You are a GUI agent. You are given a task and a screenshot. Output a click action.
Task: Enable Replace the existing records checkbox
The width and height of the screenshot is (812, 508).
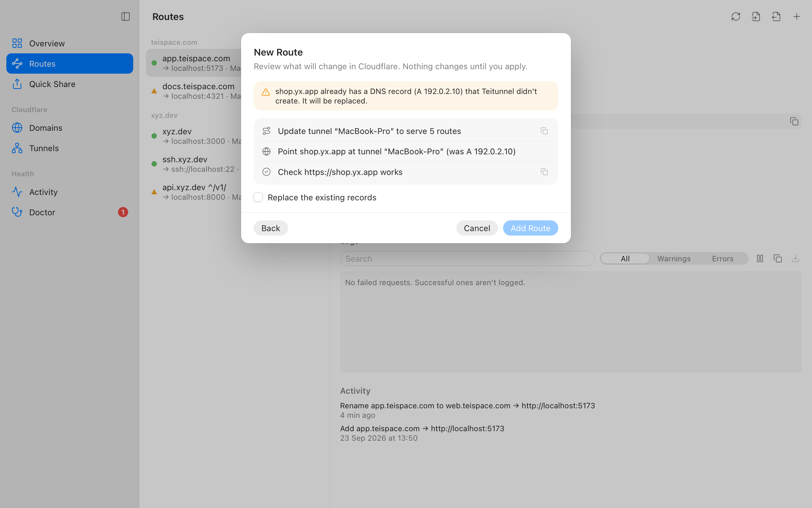(258, 197)
